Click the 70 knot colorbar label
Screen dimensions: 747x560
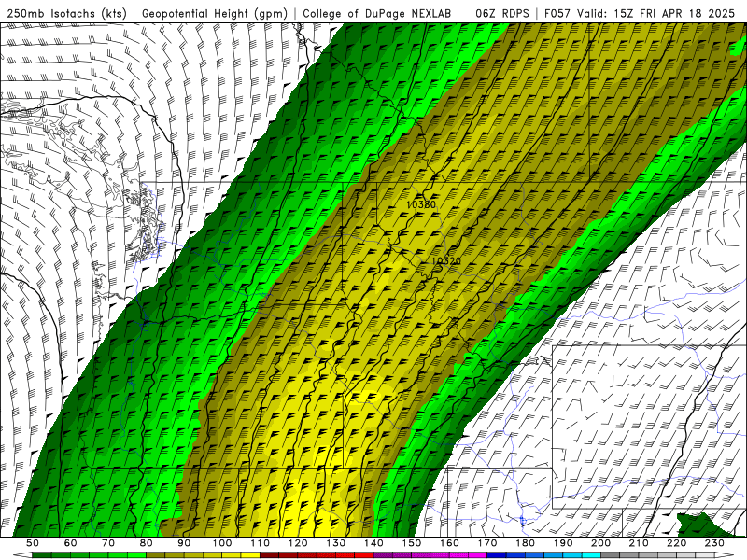point(108,543)
